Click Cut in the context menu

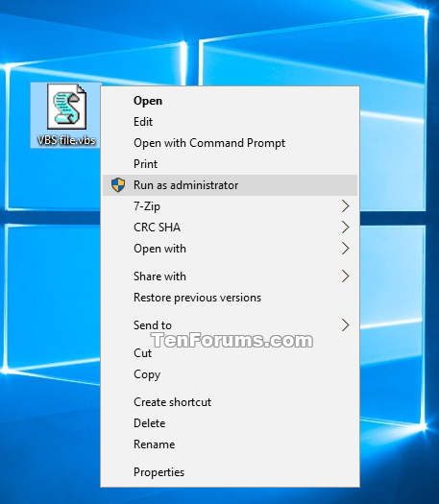(x=230, y=353)
